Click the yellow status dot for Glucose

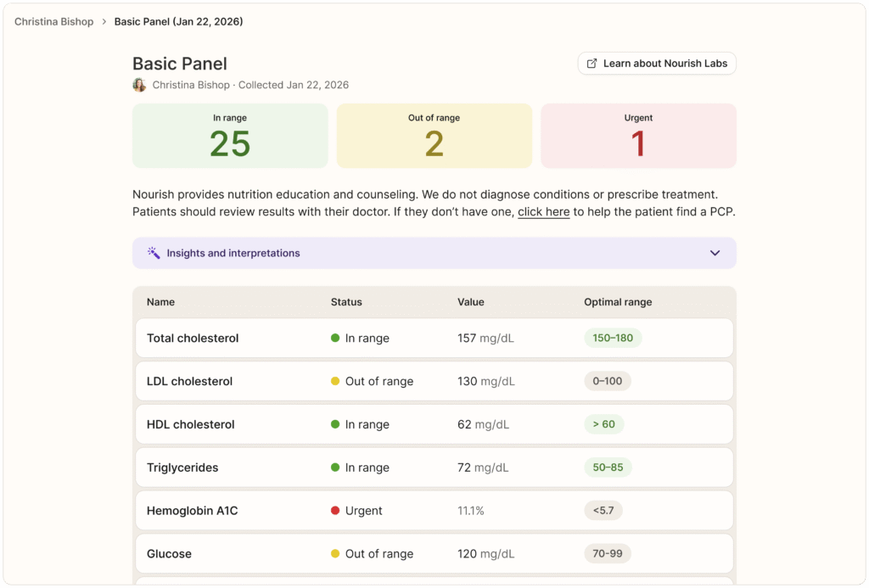[335, 554]
